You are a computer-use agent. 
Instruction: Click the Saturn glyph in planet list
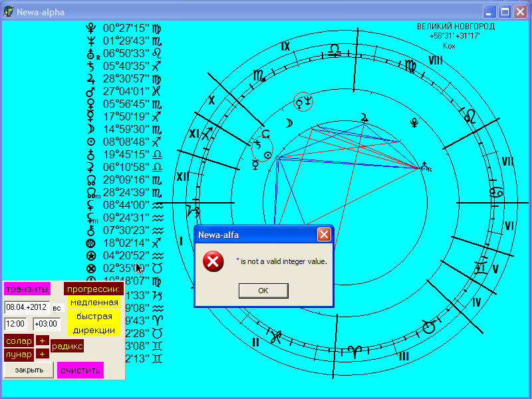(x=91, y=66)
